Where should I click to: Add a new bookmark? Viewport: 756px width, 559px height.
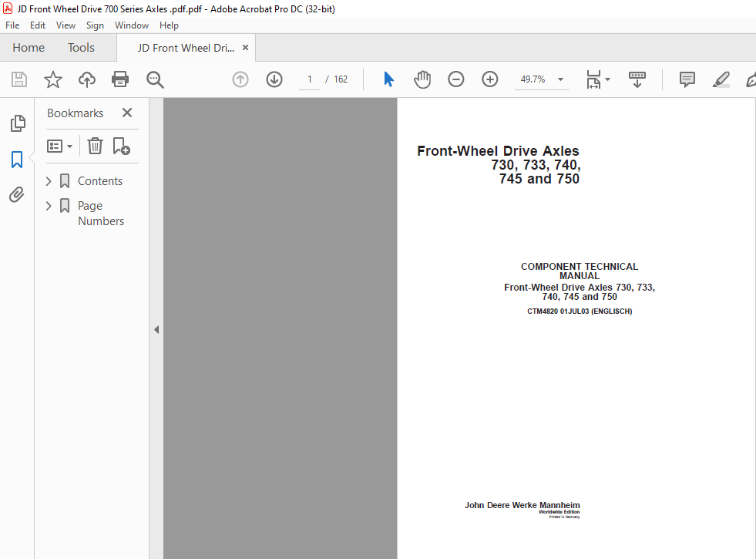tap(121, 146)
